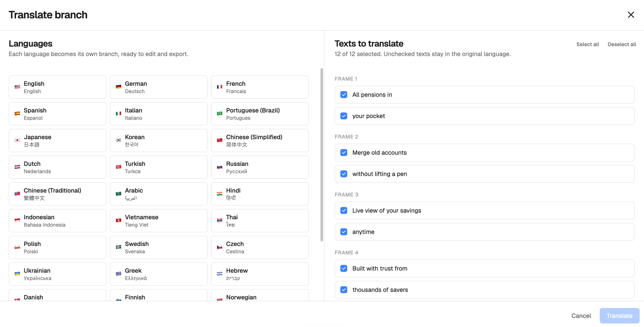Click the 'Polski' subtitle text
The width and height of the screenshot is (644, 327).
[x=31, y=252]
